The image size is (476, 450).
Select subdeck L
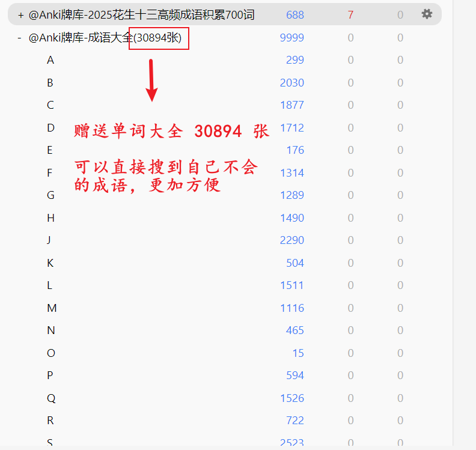pyautogui.click(x=49, y=285)
